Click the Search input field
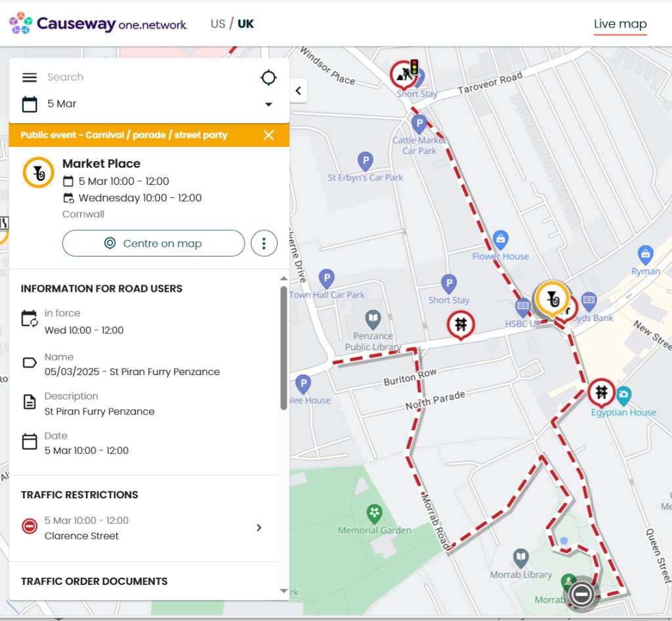This screenshot has width=672, height=621. [x=144, y=77]
